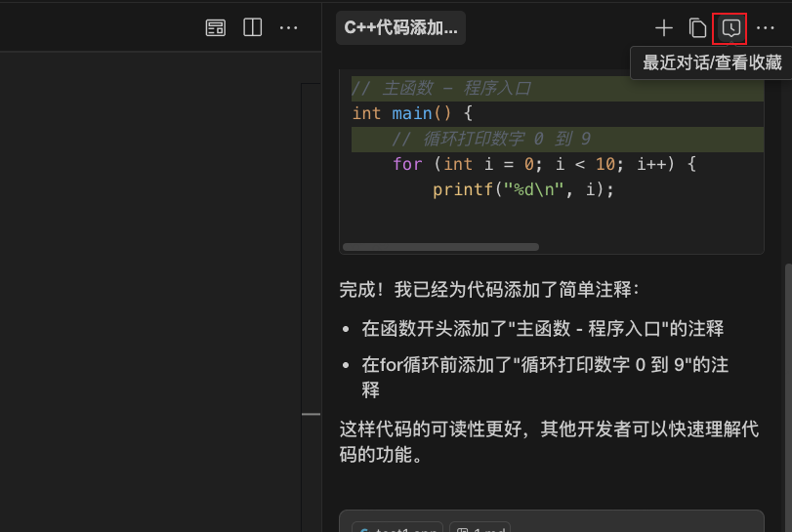Split the editor with the split icon
792x532 pixels.
252,27
